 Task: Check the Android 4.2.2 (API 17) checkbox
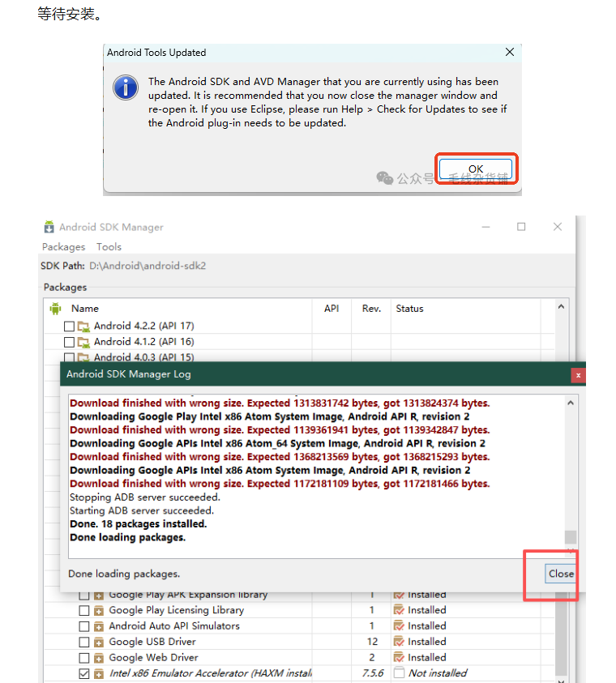pos(69,326)
